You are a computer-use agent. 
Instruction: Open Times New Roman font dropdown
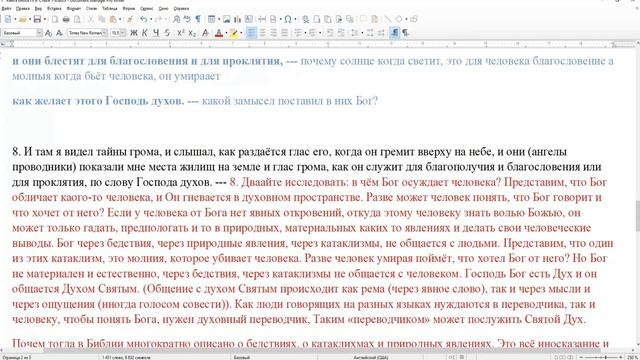[104, 33]
